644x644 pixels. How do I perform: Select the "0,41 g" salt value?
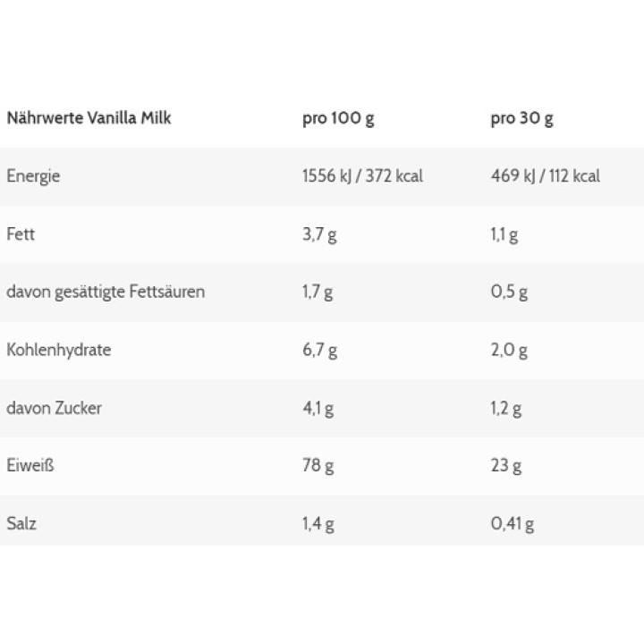click(x=512, y=523)
